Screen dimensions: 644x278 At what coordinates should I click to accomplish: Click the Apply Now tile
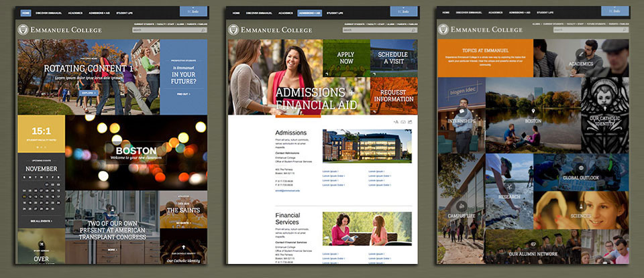pyautogui.click(x=346, y=58)
